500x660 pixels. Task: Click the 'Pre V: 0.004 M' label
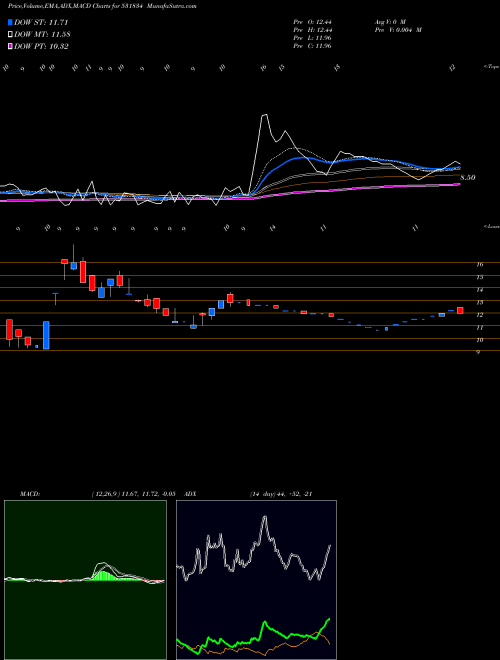pyautogui.click(x=397, y=30)
